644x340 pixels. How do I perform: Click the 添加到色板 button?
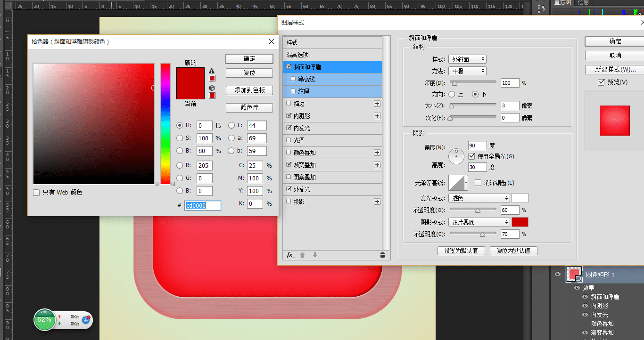[x=249, y=90]
